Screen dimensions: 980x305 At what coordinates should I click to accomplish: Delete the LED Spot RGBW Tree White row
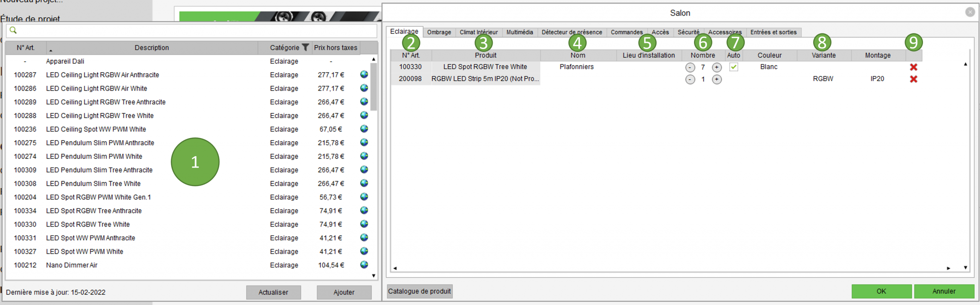913,67
